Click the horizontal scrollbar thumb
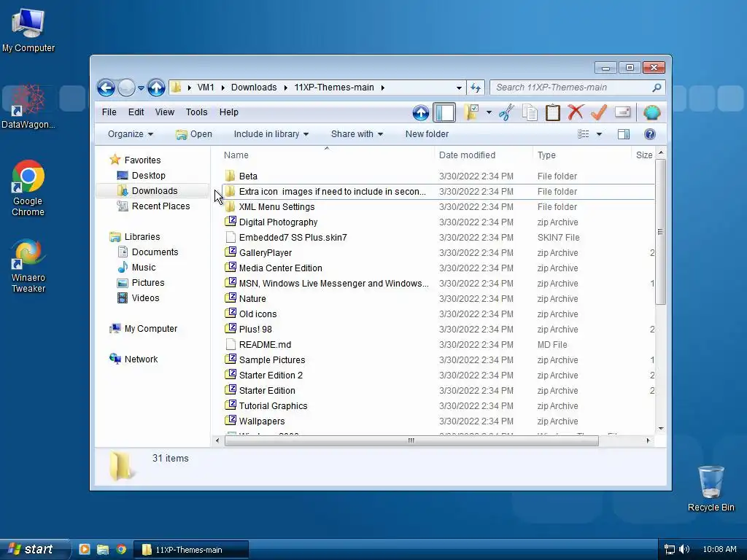The image size is (747, 560). [x=411, y=440]
